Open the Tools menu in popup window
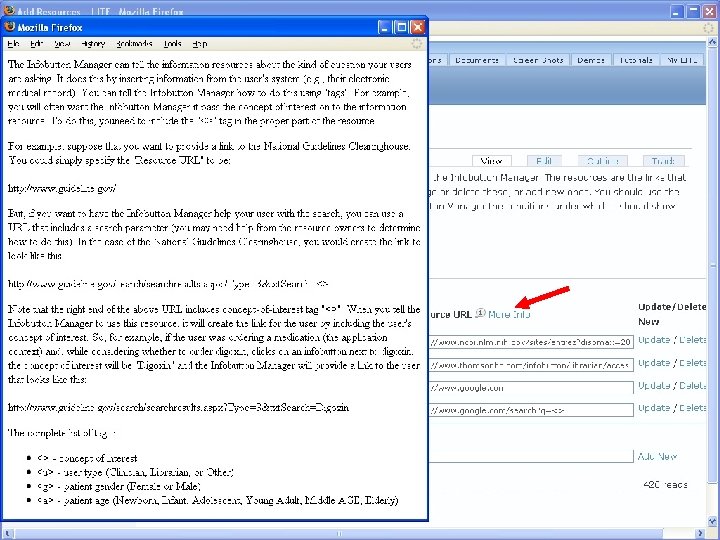The height and width of the screenshot is (540, 720). click(x=173, y=44)
